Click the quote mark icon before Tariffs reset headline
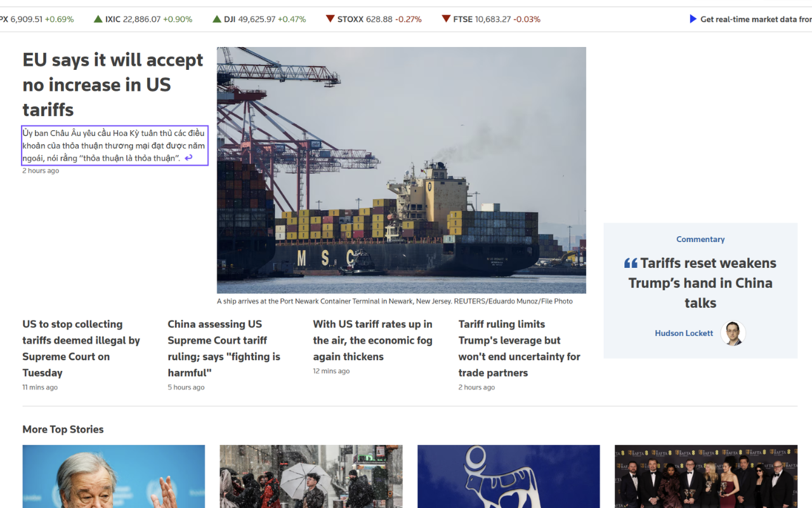This screenshot has height=508, width=812. pyautogui.click(x=631, y=263)
